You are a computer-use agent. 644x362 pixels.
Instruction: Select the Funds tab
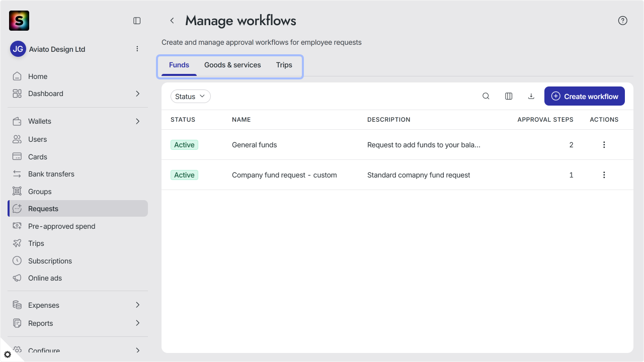point(179,65)
